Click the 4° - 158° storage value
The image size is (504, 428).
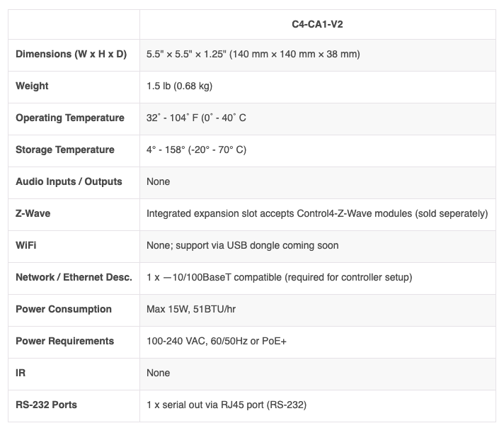[196, 150]
